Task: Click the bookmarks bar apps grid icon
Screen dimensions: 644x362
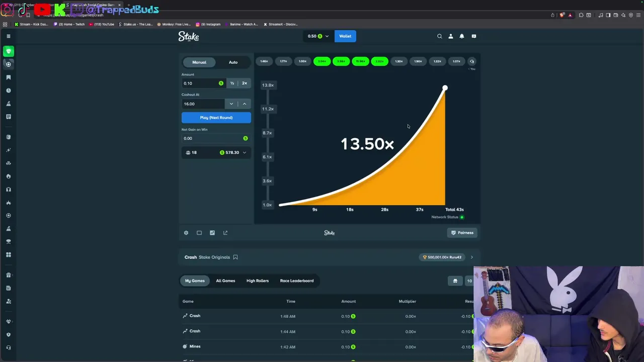Action: tap(5, 24)
